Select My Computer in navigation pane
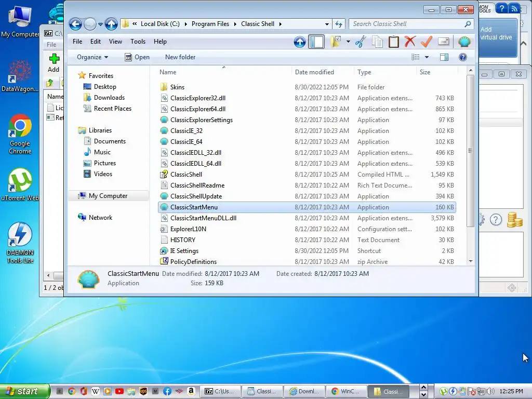532x399 pixels. (x=108, y=196)
